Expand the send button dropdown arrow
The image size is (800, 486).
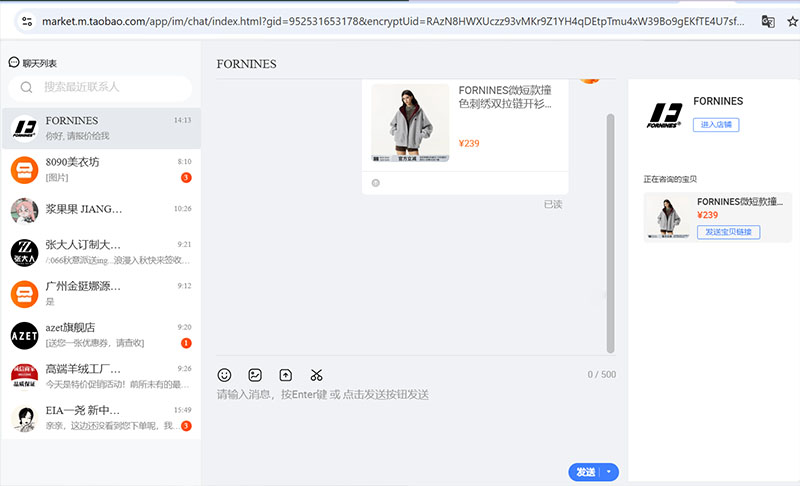tap(609, 472)
